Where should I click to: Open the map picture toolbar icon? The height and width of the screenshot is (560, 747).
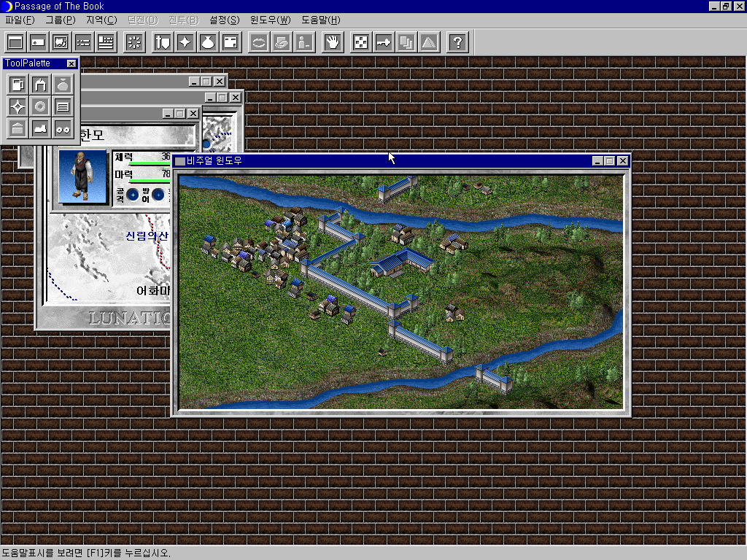coord(61,42)
